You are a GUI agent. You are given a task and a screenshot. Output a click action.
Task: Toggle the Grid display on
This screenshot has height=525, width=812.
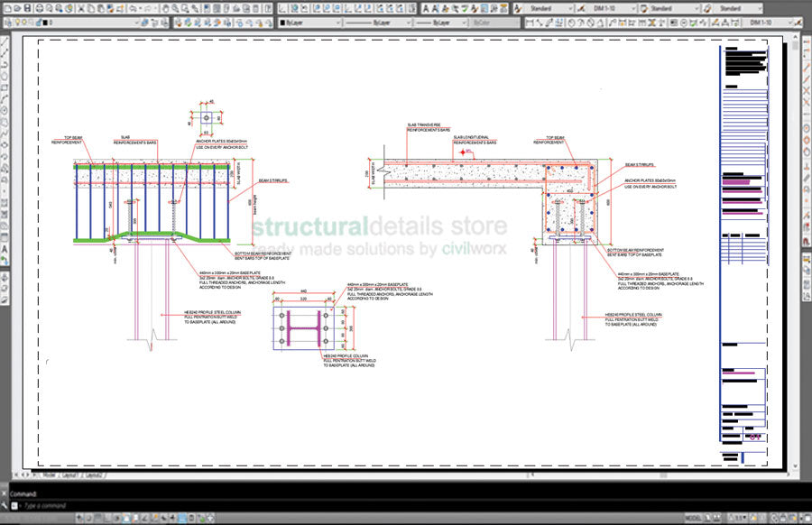97,517
